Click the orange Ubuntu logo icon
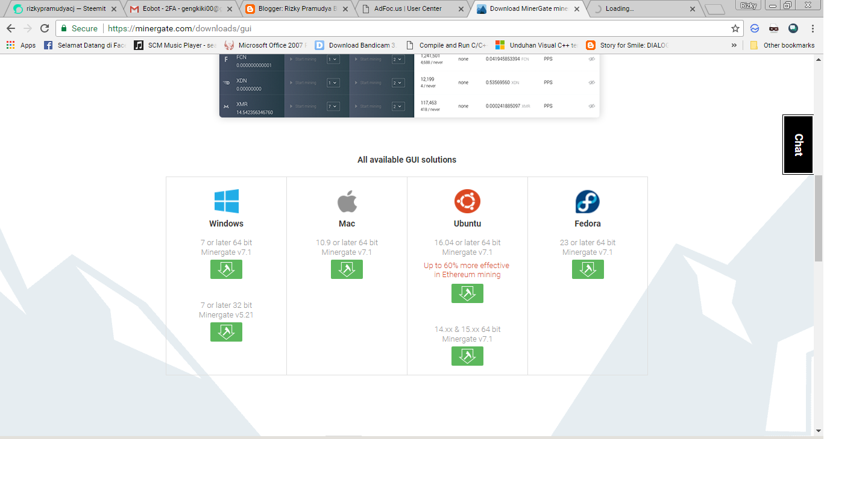The width and height of the screenshot is (868, 488). point(467,201)
